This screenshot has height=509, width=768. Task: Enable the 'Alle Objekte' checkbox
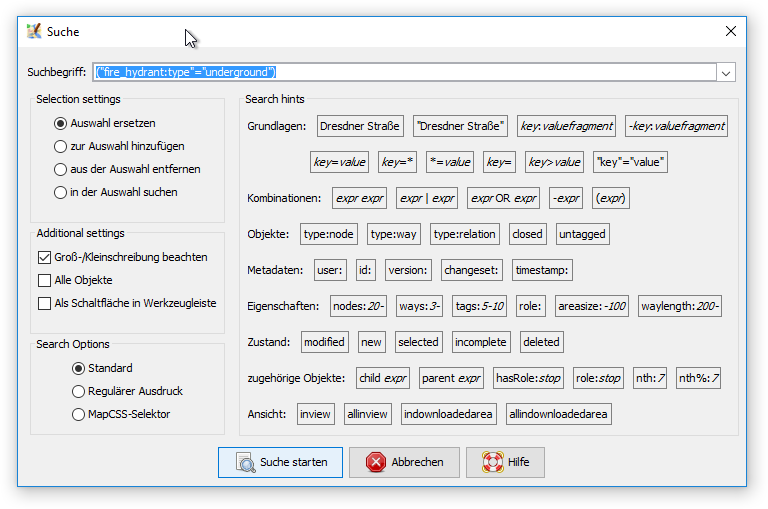44,280
